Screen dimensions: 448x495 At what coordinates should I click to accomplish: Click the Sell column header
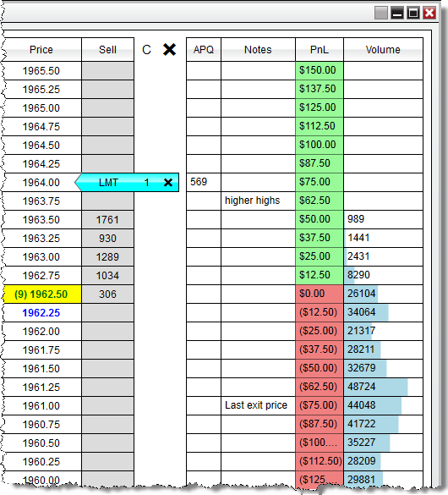click(x=108, y=50)
